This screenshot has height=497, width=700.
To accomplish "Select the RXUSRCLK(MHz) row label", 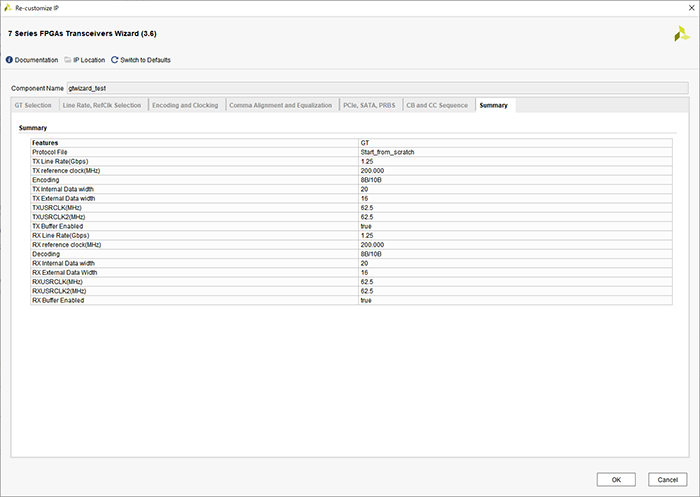I will [57, 282].
